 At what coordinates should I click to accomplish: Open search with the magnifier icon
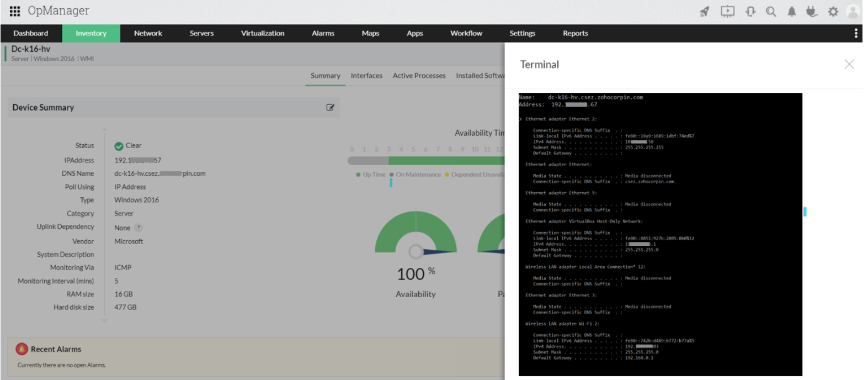(771, 12)
